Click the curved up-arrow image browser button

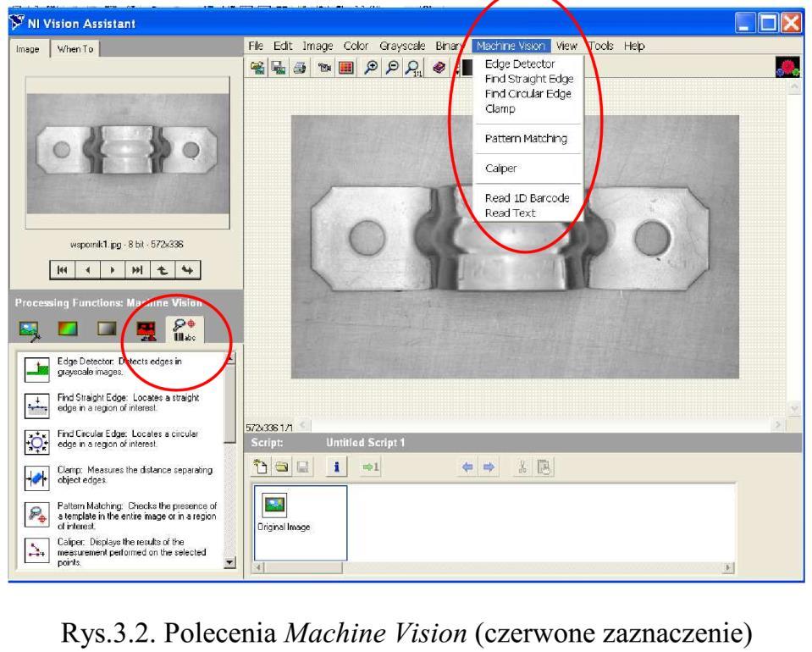(163, 270)
